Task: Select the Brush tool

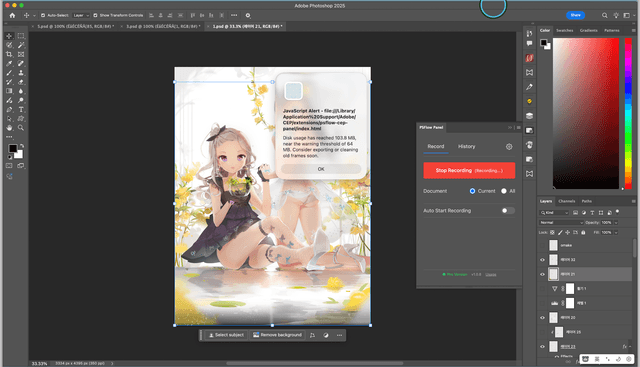Action: [9, 73]
